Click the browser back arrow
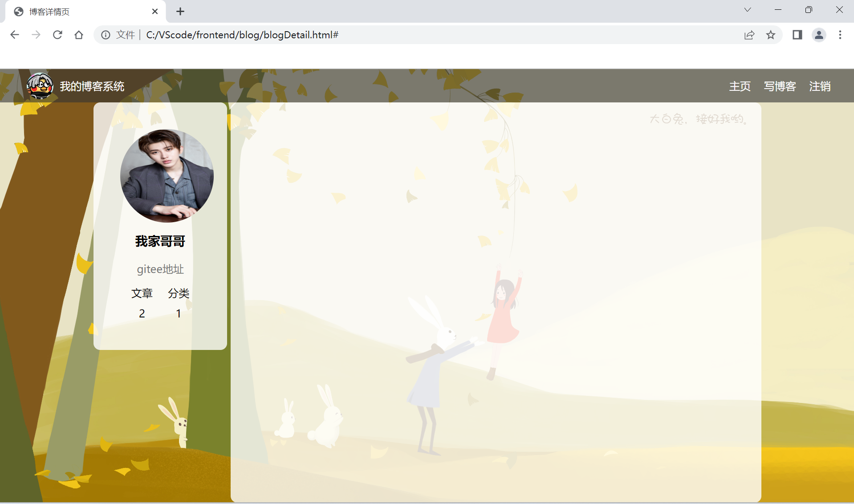This screenshot has height=504, width=854. [x=15, y=35]
